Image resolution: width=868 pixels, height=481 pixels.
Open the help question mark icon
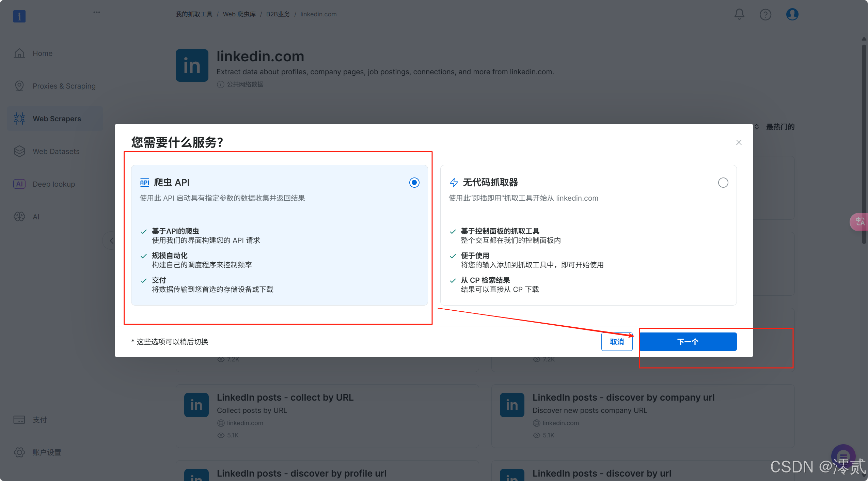click(765, 14)
